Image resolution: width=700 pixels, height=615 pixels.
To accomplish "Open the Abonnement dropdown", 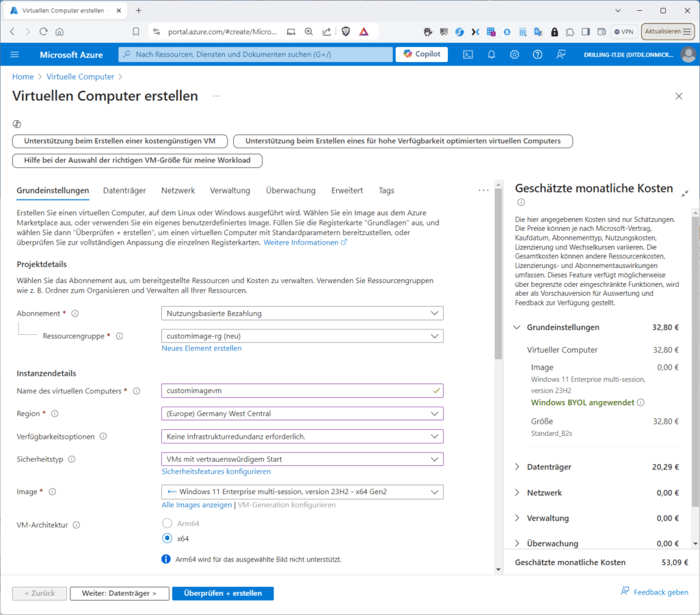I will point(302,313).
